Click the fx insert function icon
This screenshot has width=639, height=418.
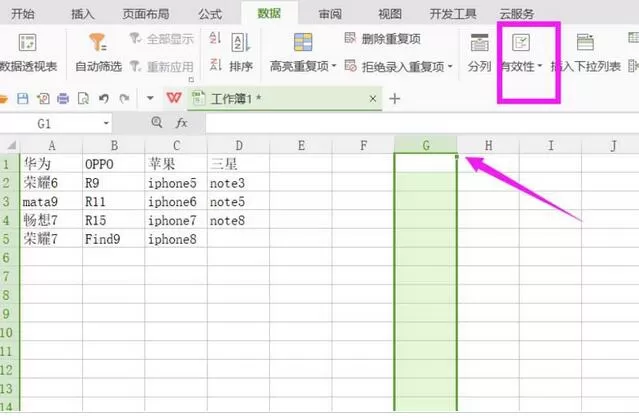coord(181,123)
